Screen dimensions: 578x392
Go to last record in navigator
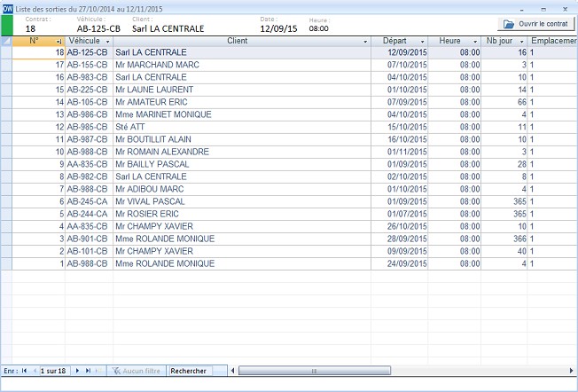tap(88, 371)
